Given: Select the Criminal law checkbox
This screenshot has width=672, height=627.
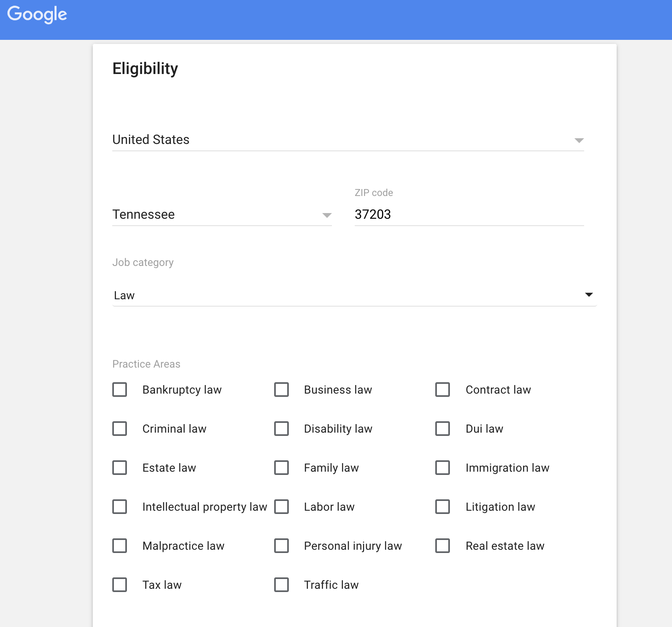Looking at the screenshot, I should [x=120, y=429].
